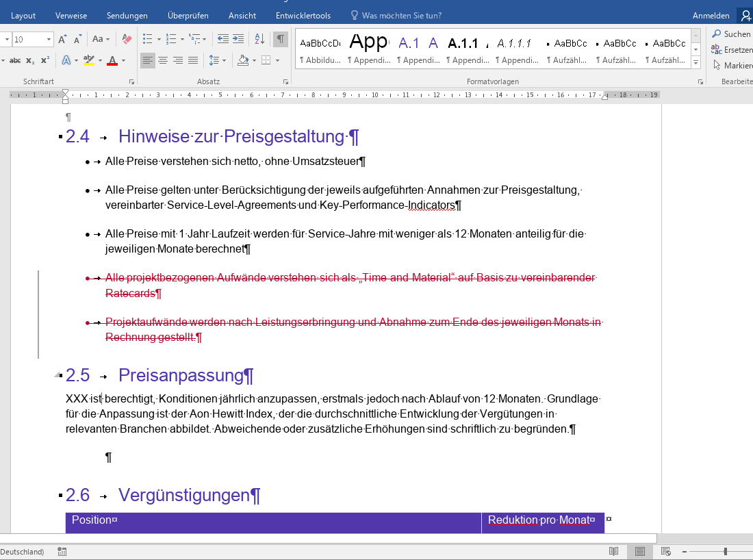Screen dimensions: 753x560
Task: Switch to Web Layout view
Action: 665,551
